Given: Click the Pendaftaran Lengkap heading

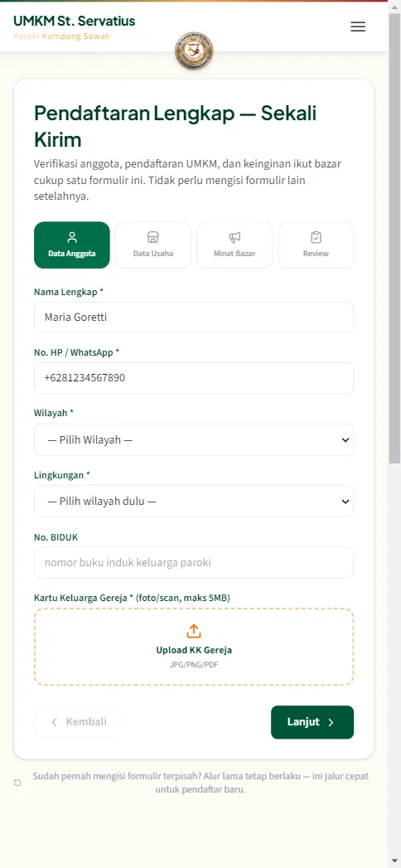Looking at the screenshot, I should click(176, 126).
